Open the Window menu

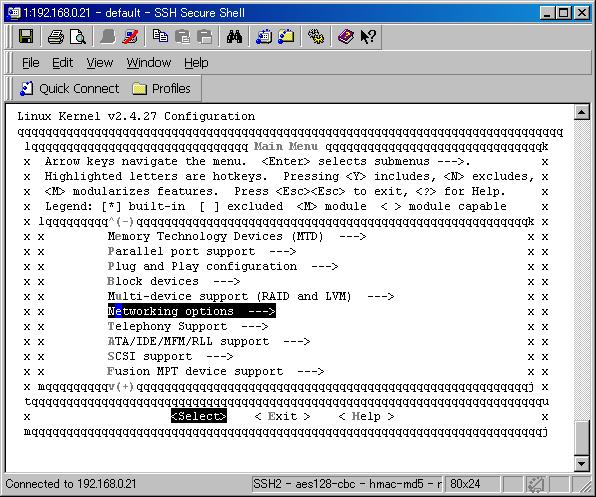pos(149,63)
